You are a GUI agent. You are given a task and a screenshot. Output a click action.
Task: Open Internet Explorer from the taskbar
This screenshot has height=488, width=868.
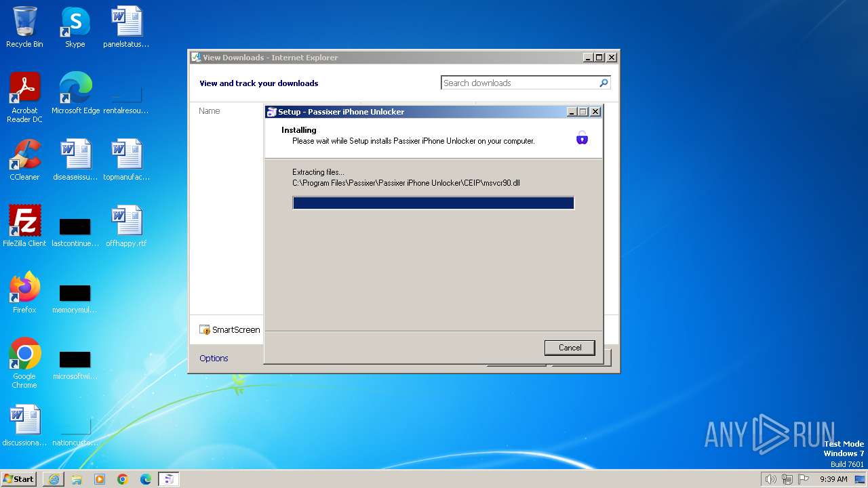54,479
